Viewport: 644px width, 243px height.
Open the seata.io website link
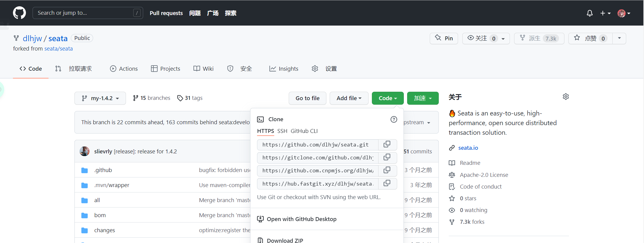468,148
